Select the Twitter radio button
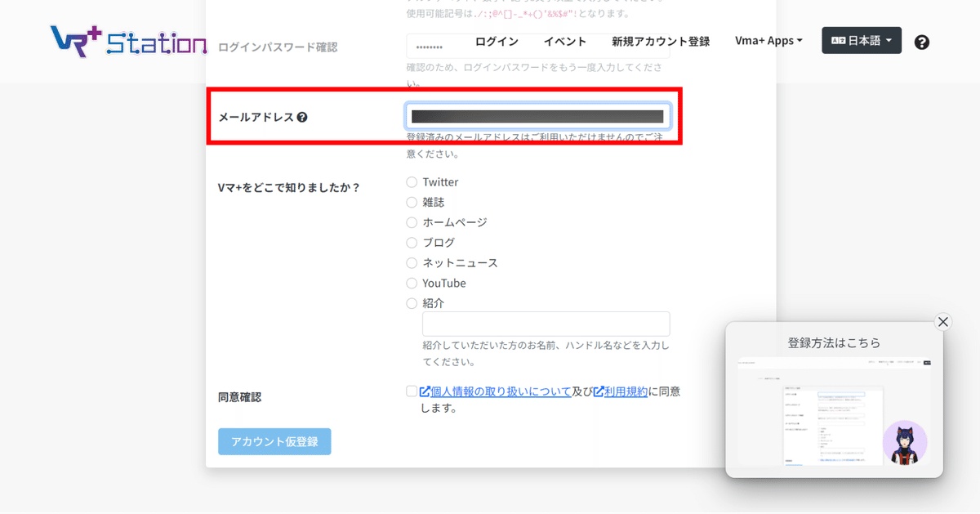This screenshot has width=980, height=514. point(412,182)
